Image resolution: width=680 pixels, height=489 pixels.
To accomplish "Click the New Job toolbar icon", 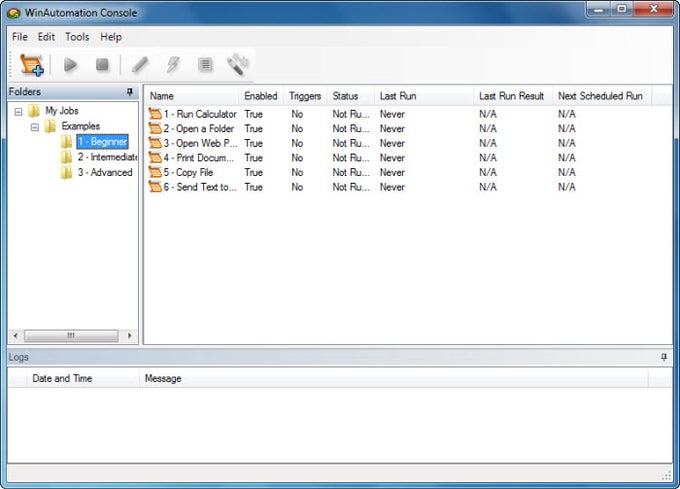I will coord(32,65).
